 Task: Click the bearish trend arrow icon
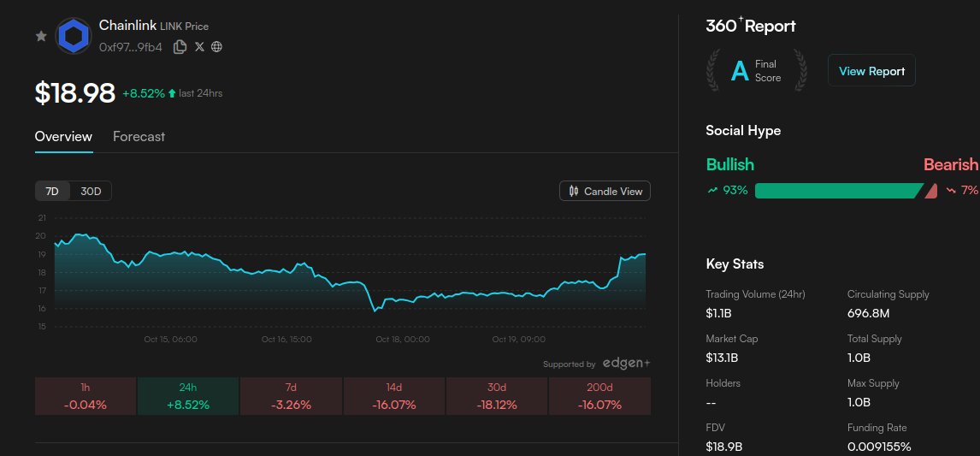coord(951,191)
